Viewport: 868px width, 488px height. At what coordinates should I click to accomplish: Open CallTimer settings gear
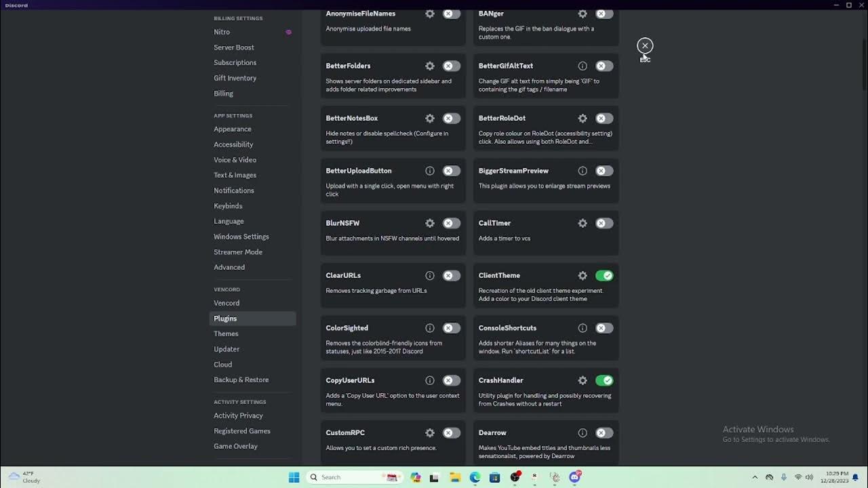(583, 223)
